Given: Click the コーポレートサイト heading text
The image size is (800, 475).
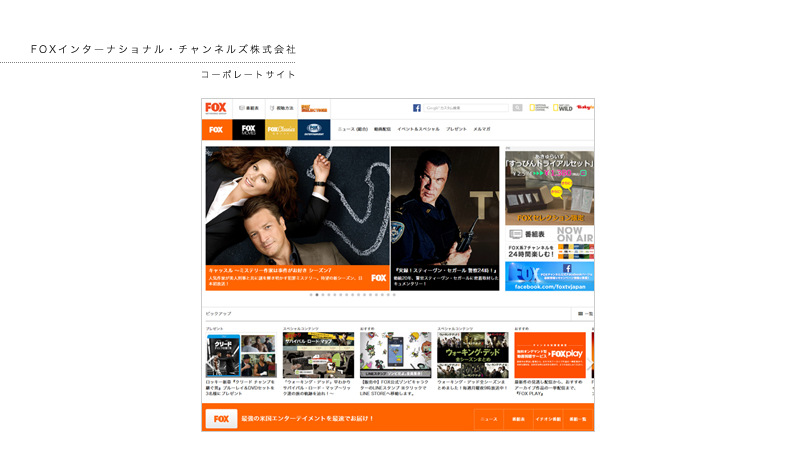Looking at the screenshot, I should coord(248,74).
